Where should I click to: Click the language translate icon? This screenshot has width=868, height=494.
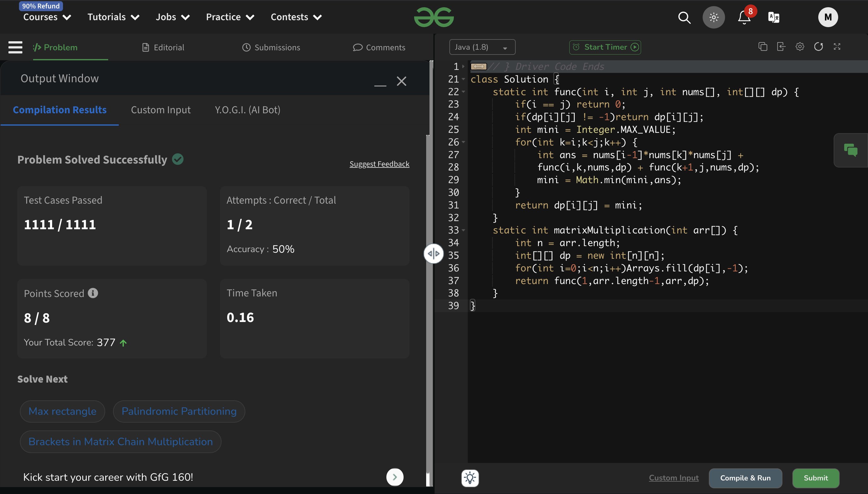(x=773, y=17)
